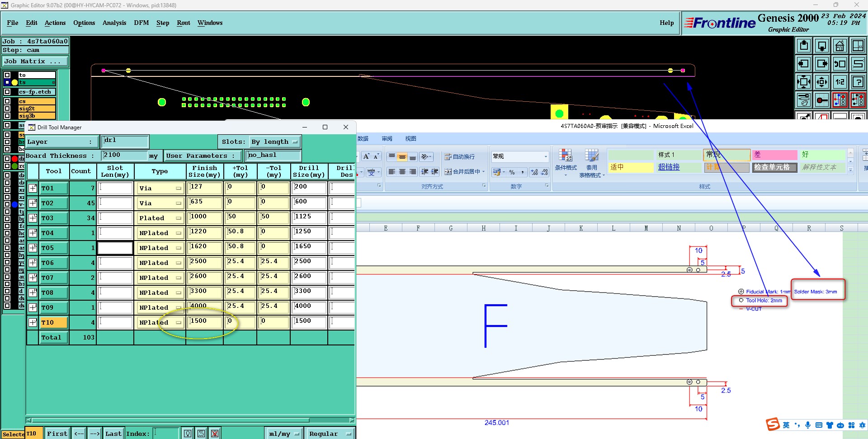Open the Type dropdown for T01 (Via)
Viewport: 868px width, 439px height.
pos(160,188)
